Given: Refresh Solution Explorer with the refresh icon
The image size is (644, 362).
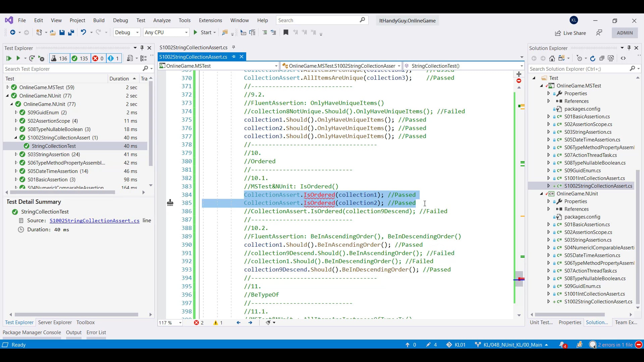Looking at the screenshot, I should pos(593,58).
